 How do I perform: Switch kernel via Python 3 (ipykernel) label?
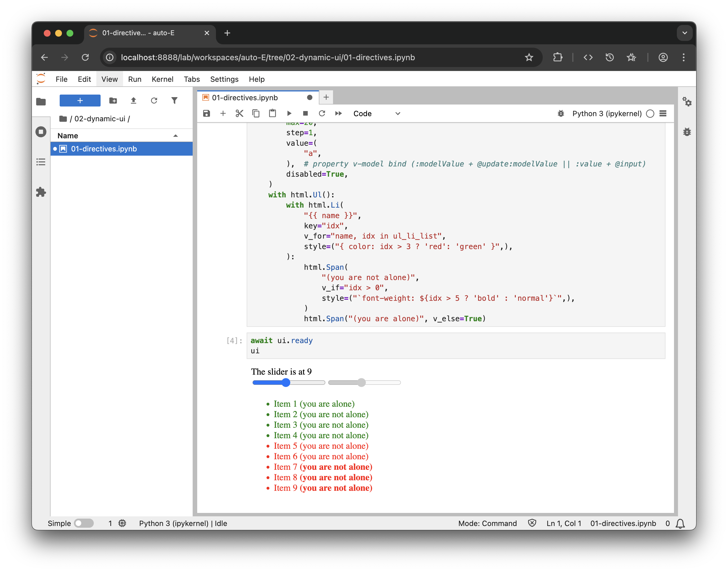click(607, 114)
